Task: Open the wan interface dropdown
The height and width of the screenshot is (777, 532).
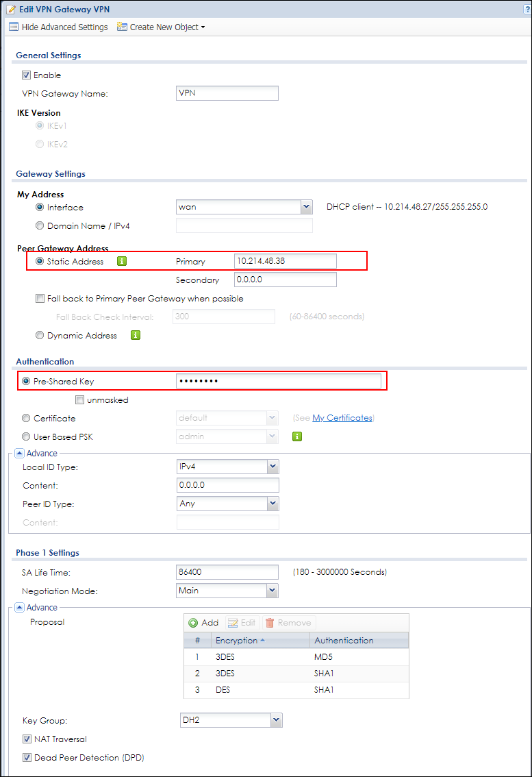Action: [x=305, y=207]
